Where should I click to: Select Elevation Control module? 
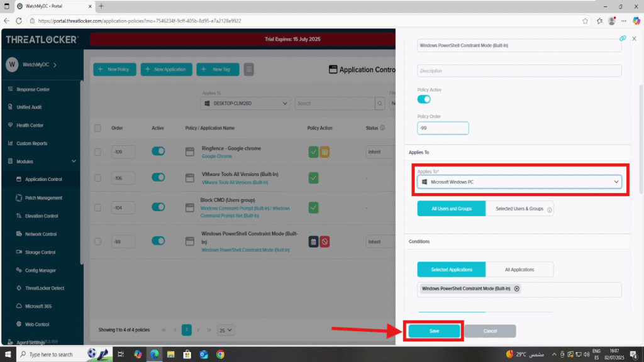point(41,216)
